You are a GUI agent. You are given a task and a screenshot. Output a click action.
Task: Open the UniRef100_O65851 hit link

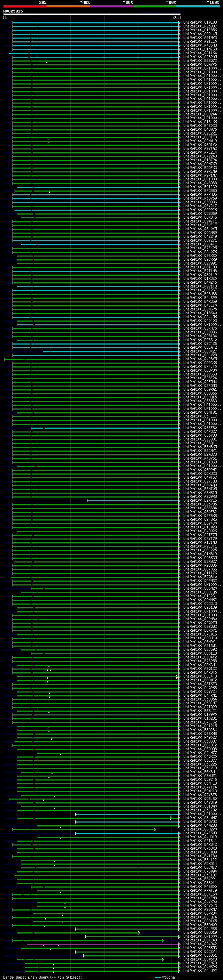coord(200,956)
